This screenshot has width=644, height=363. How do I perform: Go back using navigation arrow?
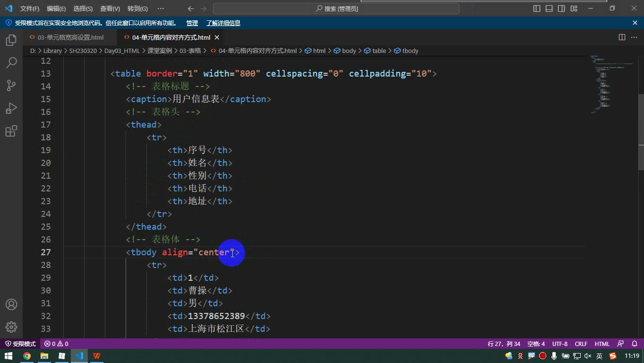click(x=191, y=9)
